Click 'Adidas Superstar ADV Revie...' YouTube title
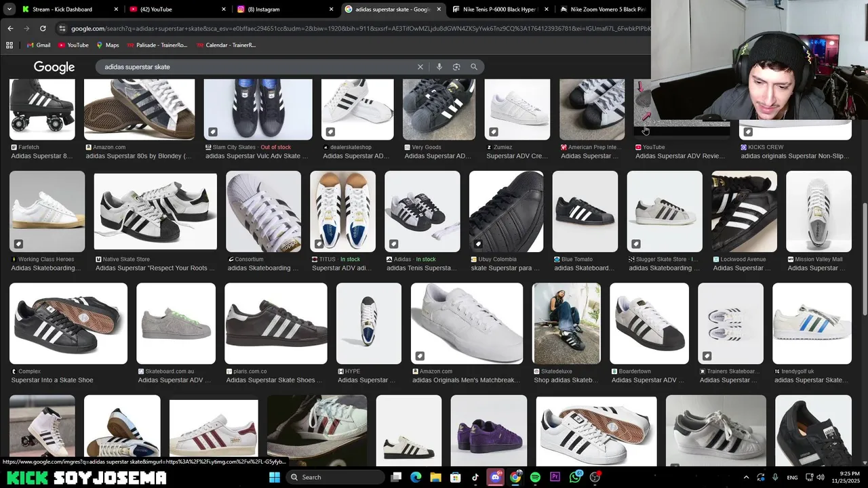The height and width of the screenshot is (488, 868). (x=680, y=156)
